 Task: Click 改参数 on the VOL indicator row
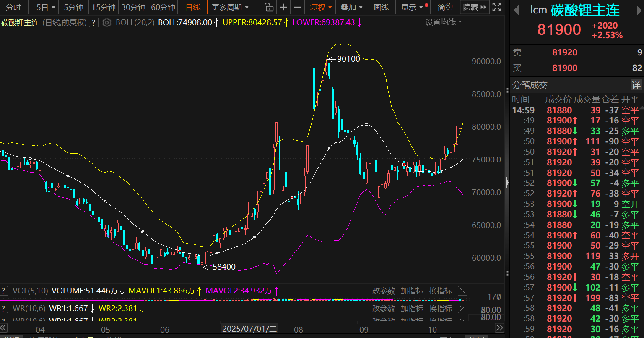[384, 291]
